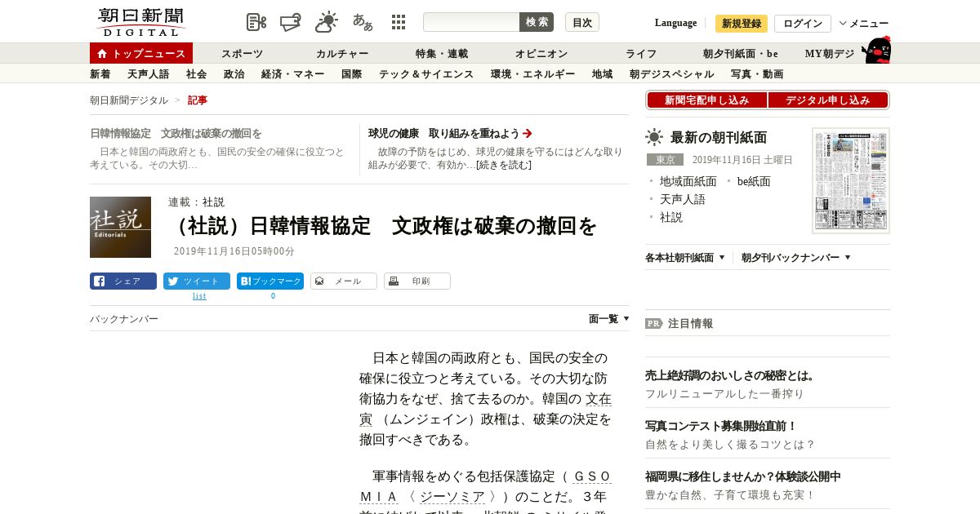Tweet this article
The image size is (980, 514).
tap(197, 281)
